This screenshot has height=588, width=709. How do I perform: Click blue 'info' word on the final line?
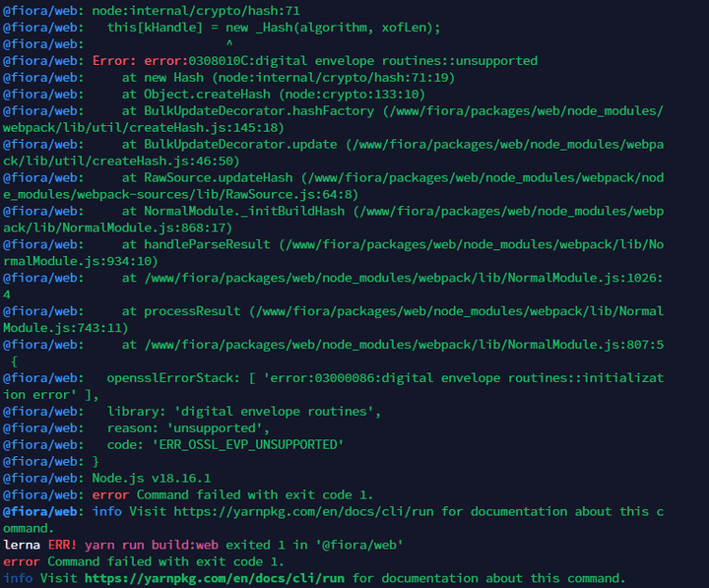(x=18, y=578)
